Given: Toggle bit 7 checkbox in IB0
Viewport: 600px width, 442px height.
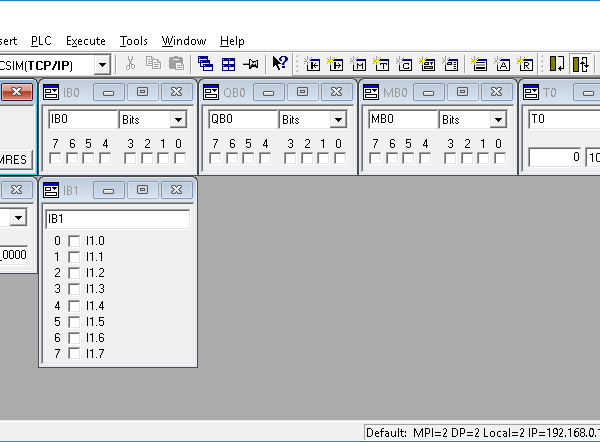Looking at the screenshot, I should 55,158.
